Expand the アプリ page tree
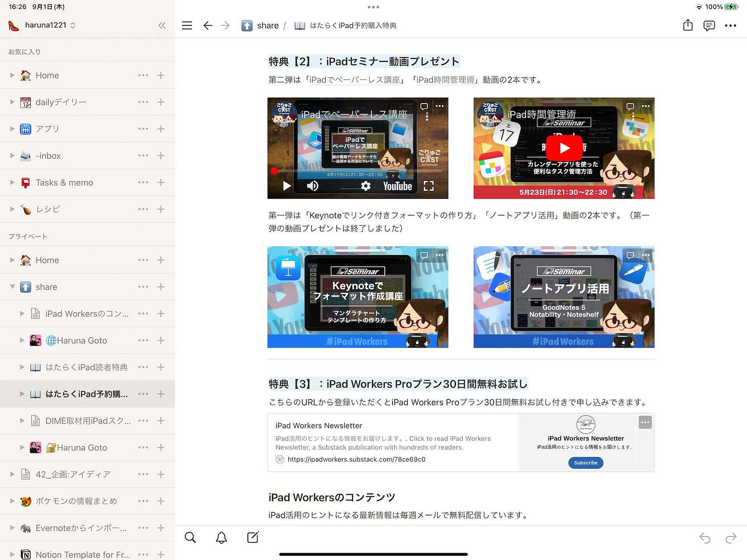The height and width of the screenshot is (560, 747). 12,129
